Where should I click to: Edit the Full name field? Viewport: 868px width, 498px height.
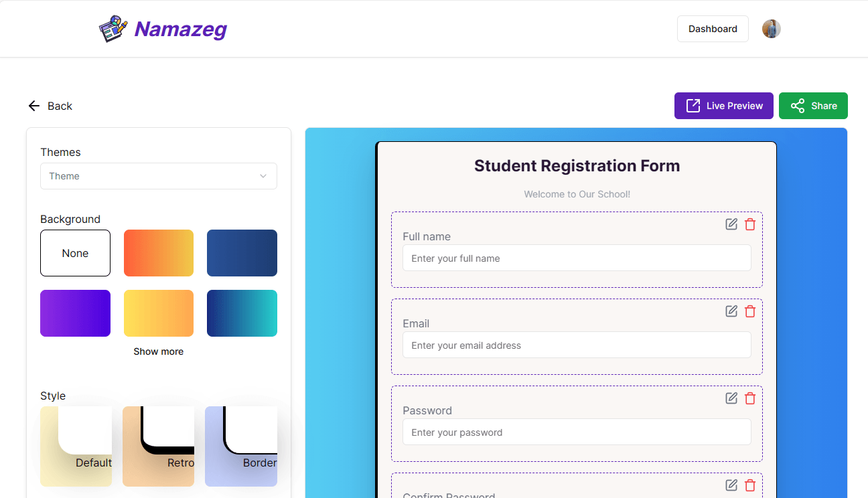(731, 224)
